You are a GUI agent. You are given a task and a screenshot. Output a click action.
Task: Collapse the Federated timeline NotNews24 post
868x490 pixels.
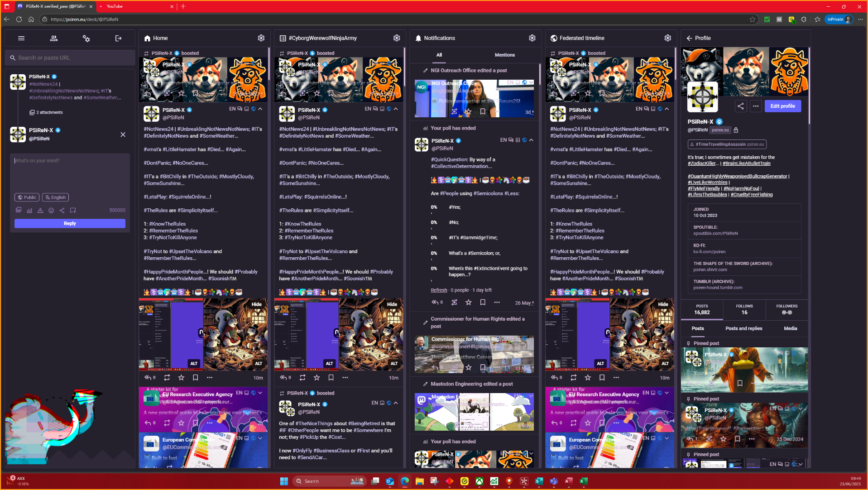(x=667, y=109)
